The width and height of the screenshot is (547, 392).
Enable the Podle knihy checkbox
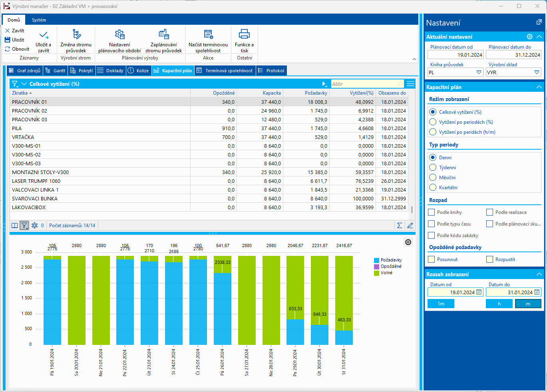click(x=432, y=212)
